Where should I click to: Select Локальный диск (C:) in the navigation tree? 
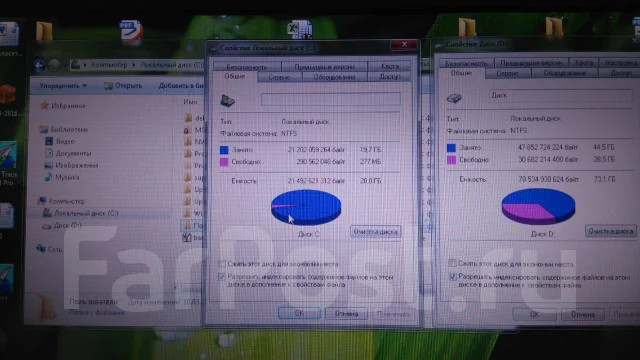point(80,213)
